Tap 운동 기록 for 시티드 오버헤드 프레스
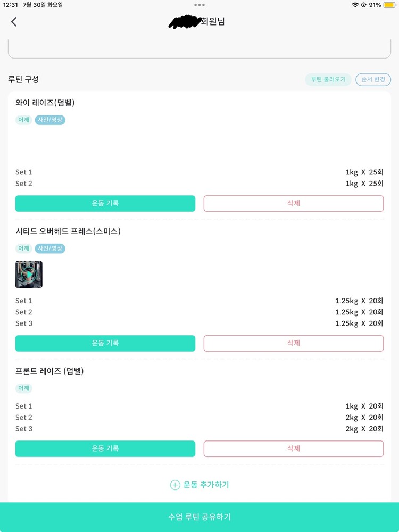Screen dimensions: 399x532 (105, 343)
